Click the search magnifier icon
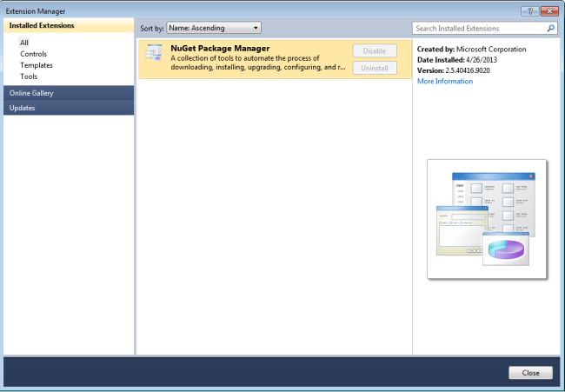 coord(550,28)
